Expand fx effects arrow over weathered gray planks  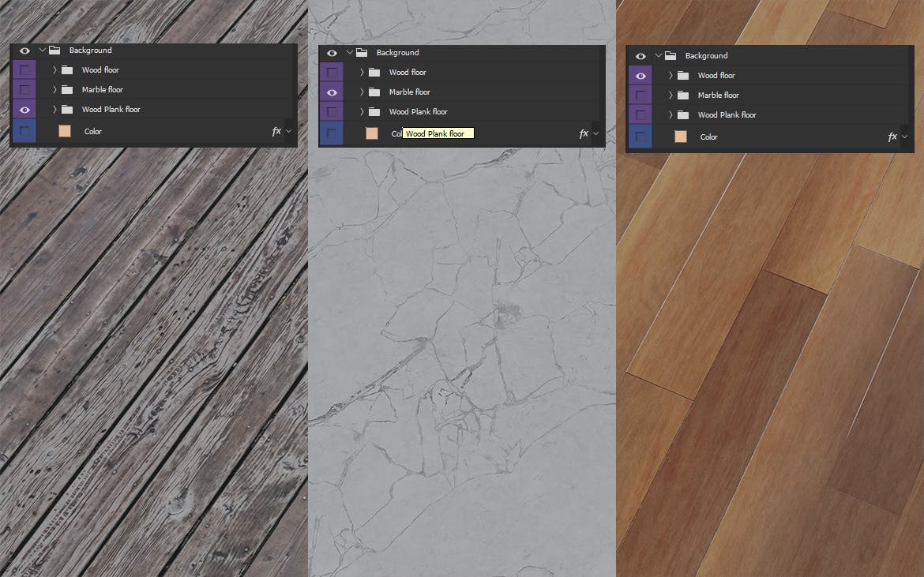[x=288, y=131]
